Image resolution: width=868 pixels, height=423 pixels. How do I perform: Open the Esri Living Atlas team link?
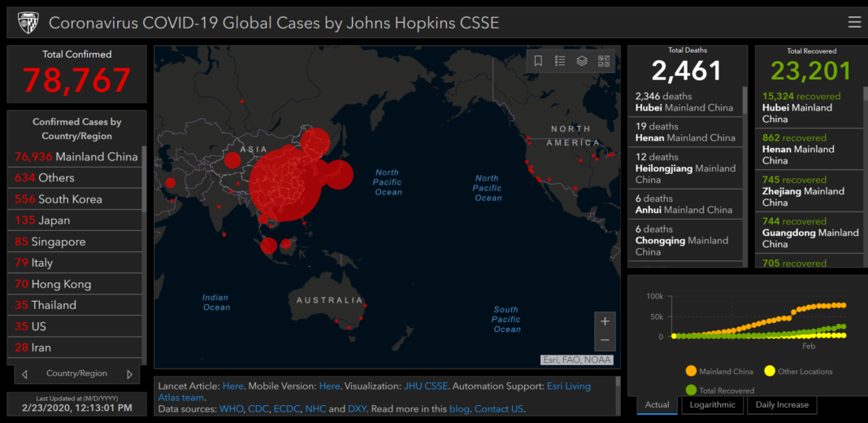(569, 386)
